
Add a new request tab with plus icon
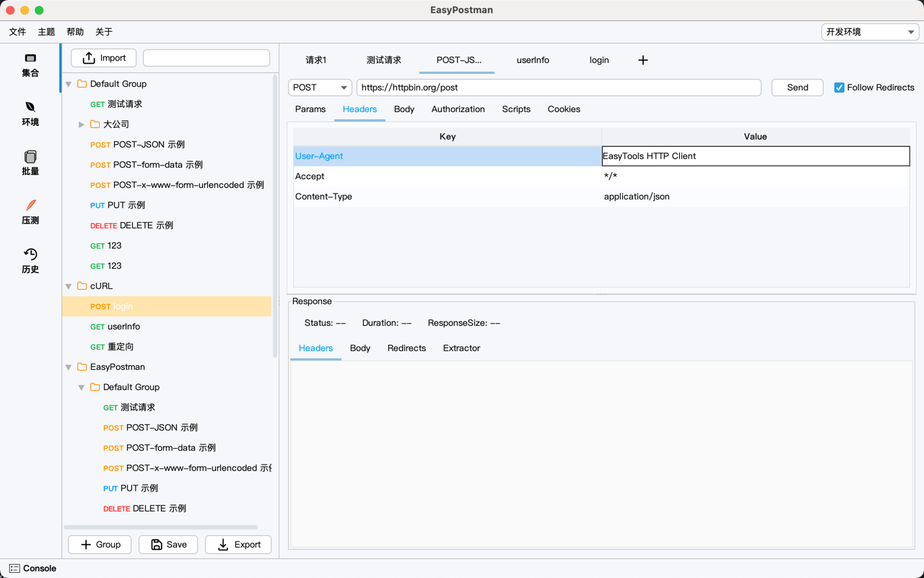pyautogui.click(x=643, y=60)
